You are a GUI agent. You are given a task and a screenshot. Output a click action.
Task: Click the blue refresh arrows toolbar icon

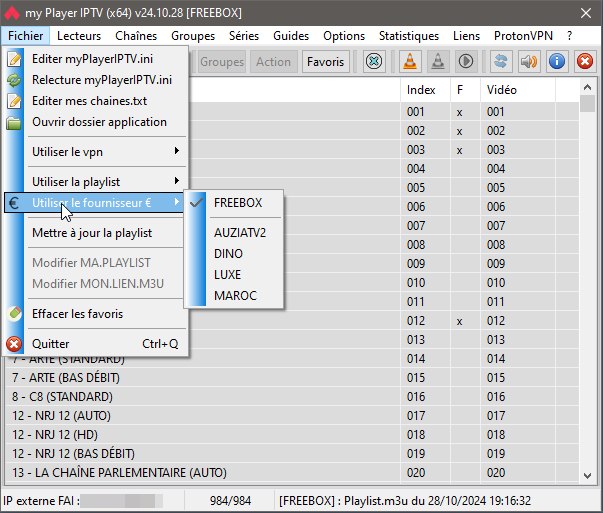click(501, 62)
